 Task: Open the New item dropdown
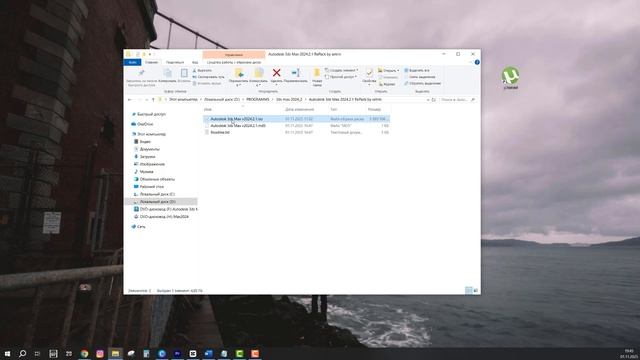pos(342,70)
